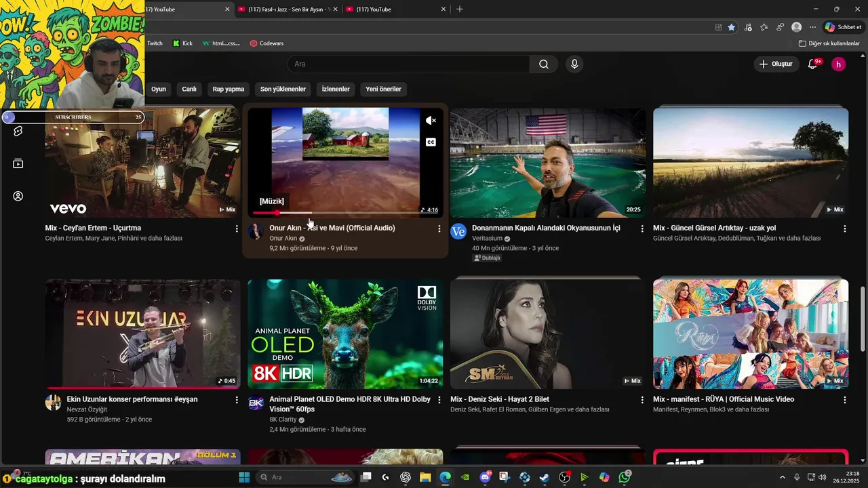Open the Codewars bookmark

coord(267,43)
